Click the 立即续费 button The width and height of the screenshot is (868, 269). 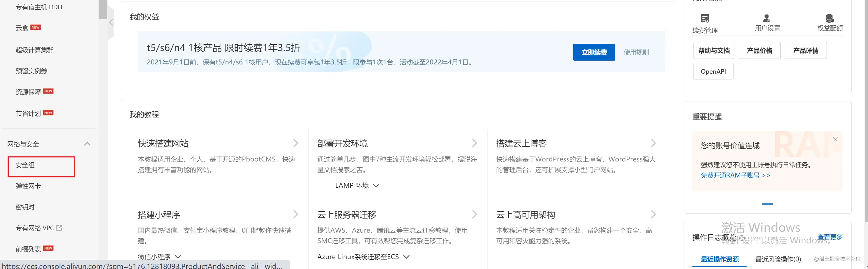594,52
